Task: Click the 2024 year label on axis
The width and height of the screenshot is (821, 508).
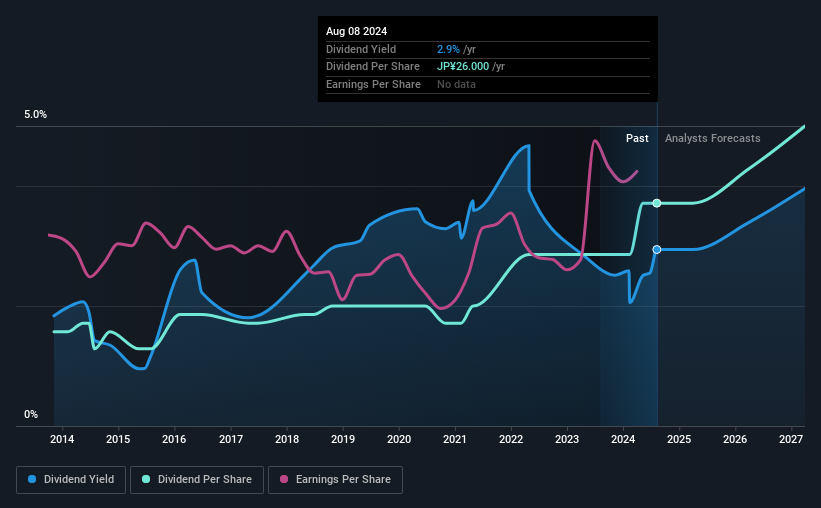Action: click(623, 439)
